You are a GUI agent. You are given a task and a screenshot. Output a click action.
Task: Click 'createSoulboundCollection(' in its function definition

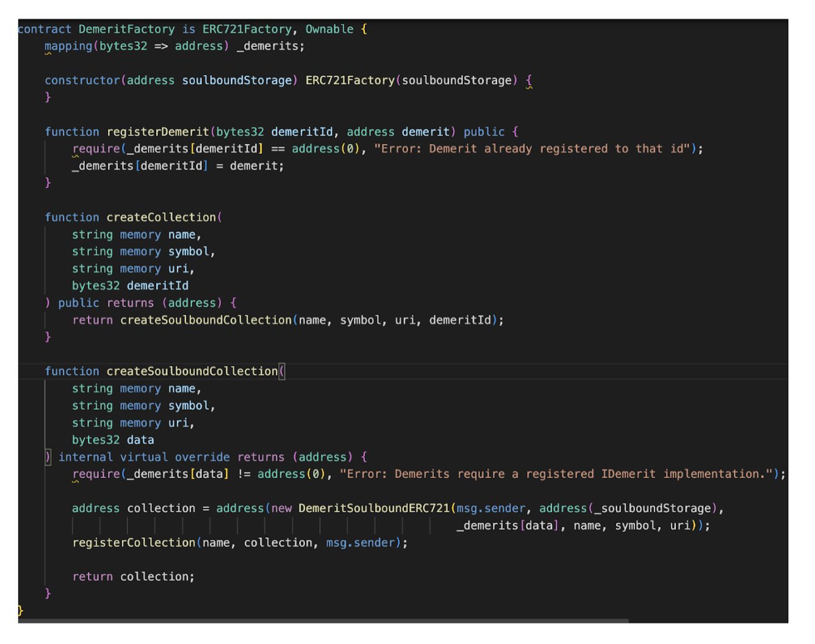click(196, 371)
